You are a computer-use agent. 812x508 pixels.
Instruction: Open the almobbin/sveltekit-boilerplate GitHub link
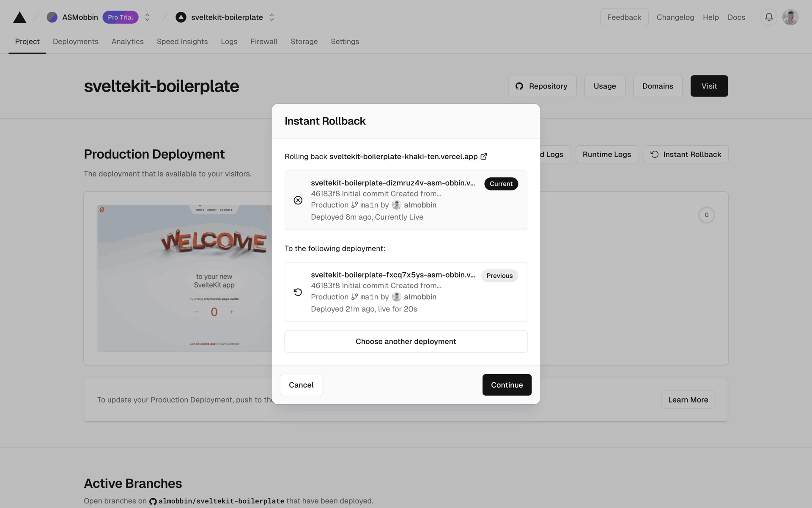pyautogui.click(x=217, y=501)
